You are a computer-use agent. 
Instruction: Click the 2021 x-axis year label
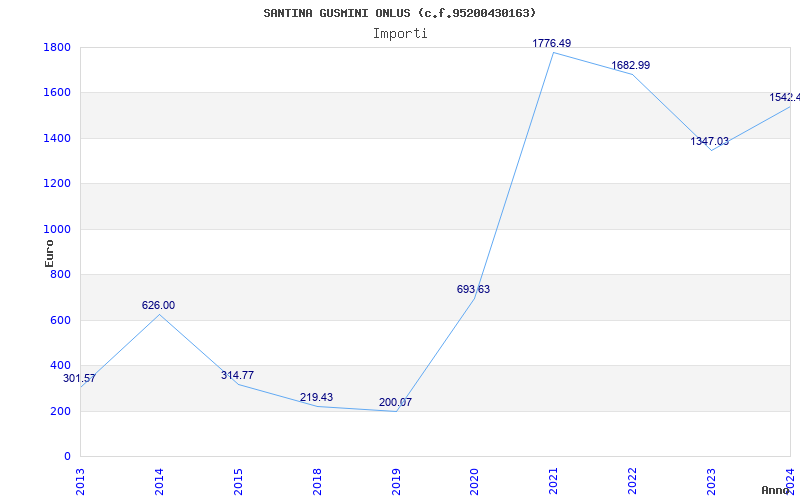554,481
